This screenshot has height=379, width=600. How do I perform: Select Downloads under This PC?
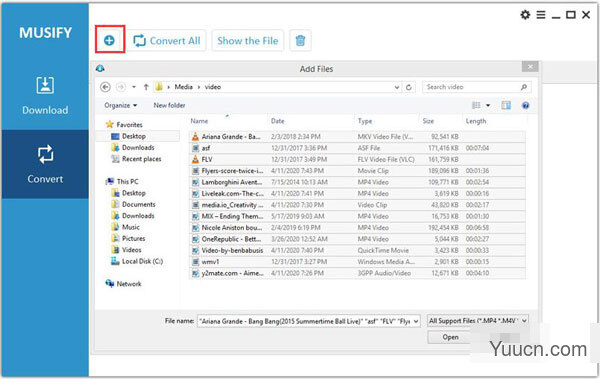(132, 216)
